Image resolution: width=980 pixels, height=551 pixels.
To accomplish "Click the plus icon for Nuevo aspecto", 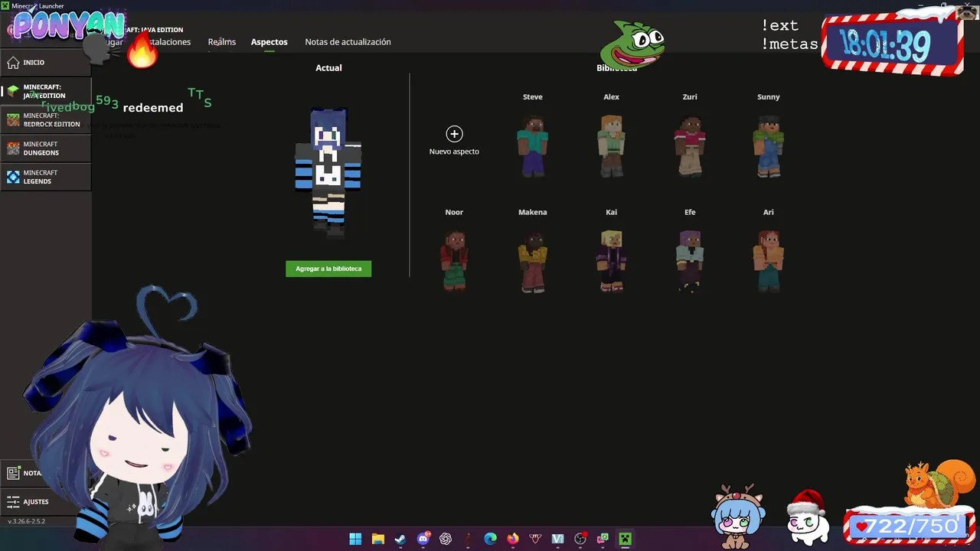I will (454, 134).
